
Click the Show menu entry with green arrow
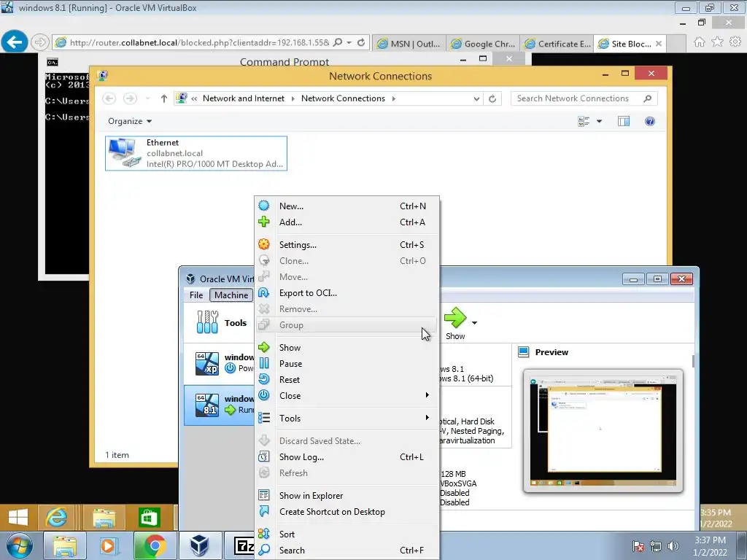(347, 348)
